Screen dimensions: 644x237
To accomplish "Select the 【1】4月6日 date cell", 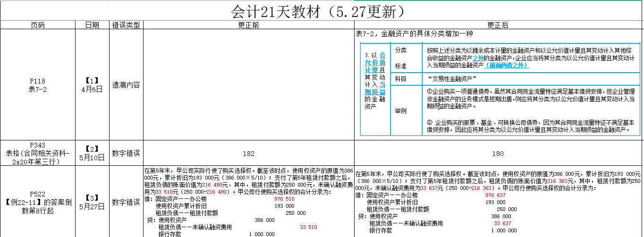I will coord(92,85).
